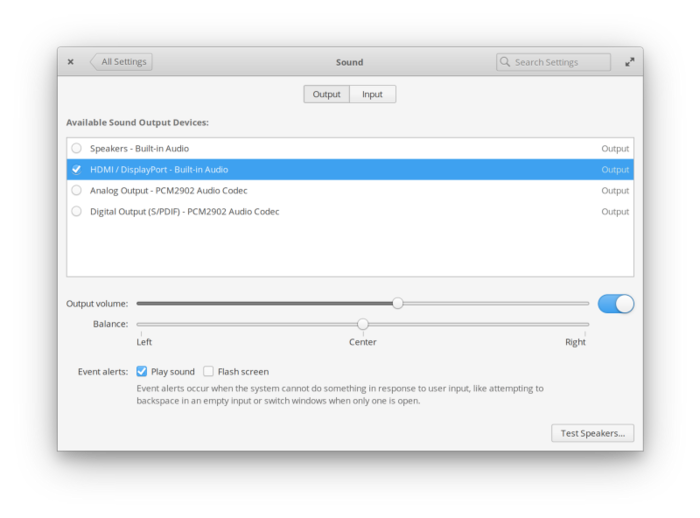Click the Digital Output (S/PDIF) - PCM2902 label
The height and width of the screenshot is (518, 700).
[185, 212]
